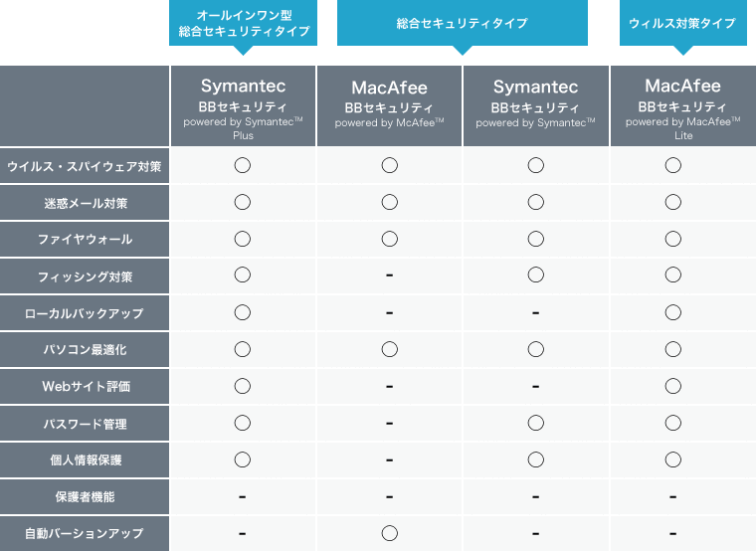Viewport: 756px width, 551px height.
Task: Click MacAfee circle icon in 自動バージョンアップ row
Action: pyautogui.click(x=389, y=533)
